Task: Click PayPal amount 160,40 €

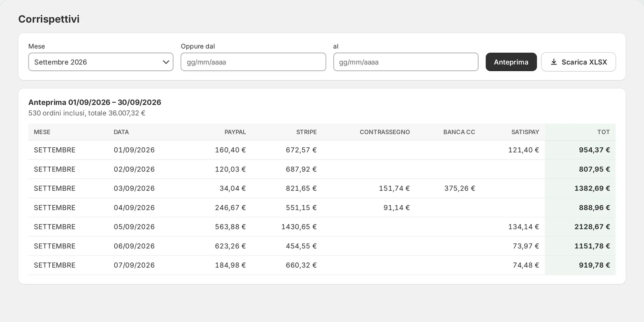Action: pyautogui.click(x=230, y=150)
